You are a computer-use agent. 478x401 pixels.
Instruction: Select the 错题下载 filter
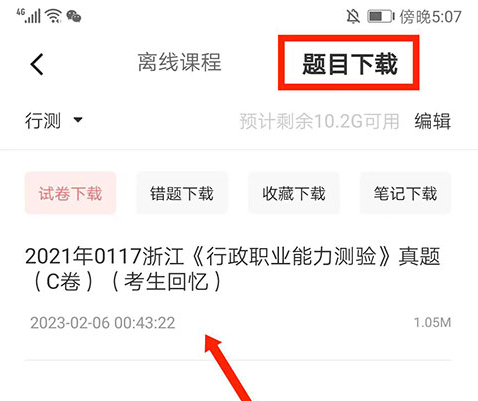coord(182,193)
